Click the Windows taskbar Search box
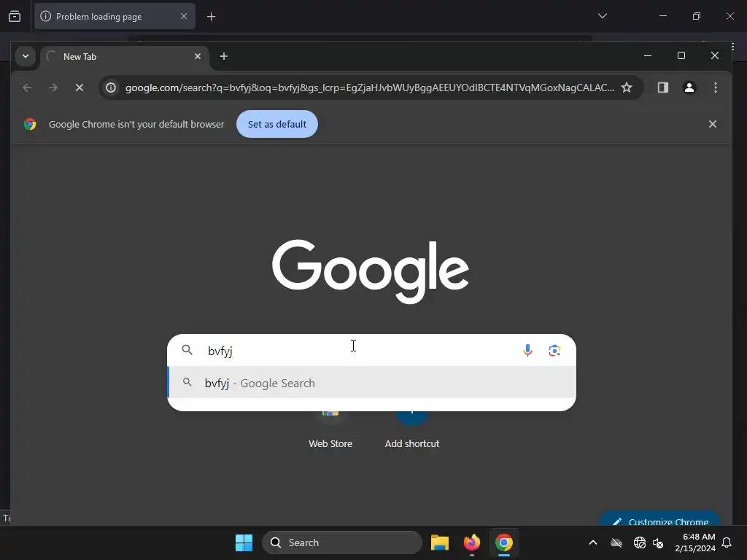Screen dimensions: 747x560 click(x=341, y=542)
